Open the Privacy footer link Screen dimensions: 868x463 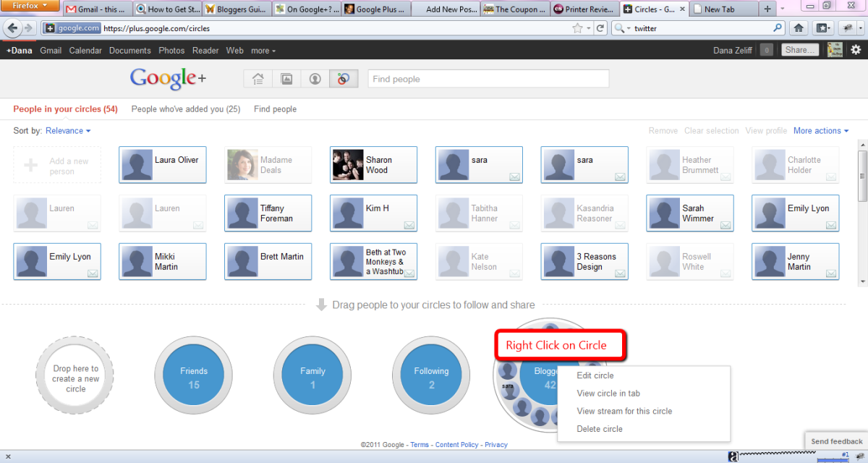pyautogui.click(x=496, y=445)
